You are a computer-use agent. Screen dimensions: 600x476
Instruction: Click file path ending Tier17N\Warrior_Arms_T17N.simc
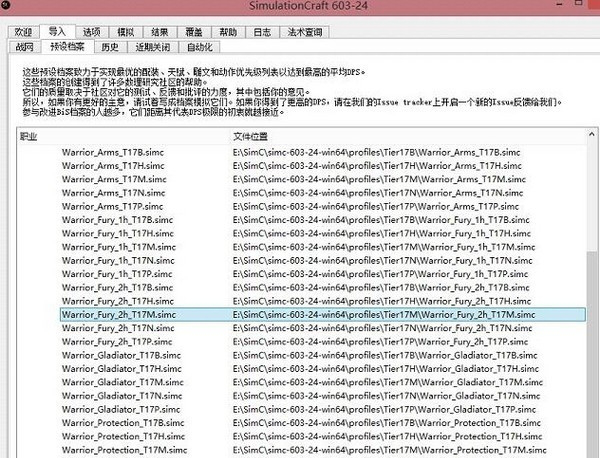coord(378,193)
